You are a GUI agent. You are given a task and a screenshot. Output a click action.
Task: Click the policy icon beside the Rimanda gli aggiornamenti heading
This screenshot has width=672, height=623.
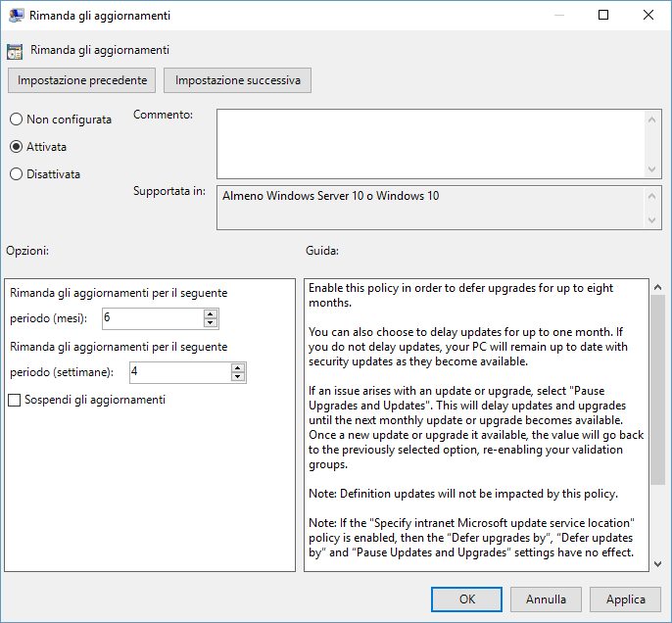tap(15, 50)
